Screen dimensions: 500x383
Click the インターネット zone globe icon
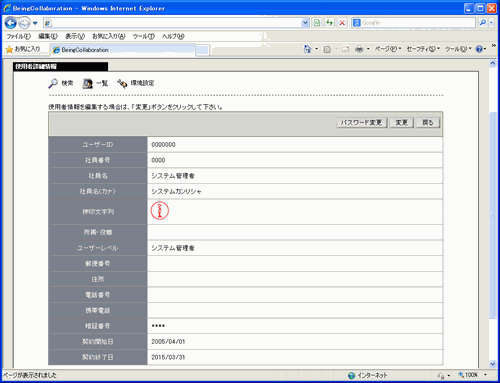(x=351, y=376)
